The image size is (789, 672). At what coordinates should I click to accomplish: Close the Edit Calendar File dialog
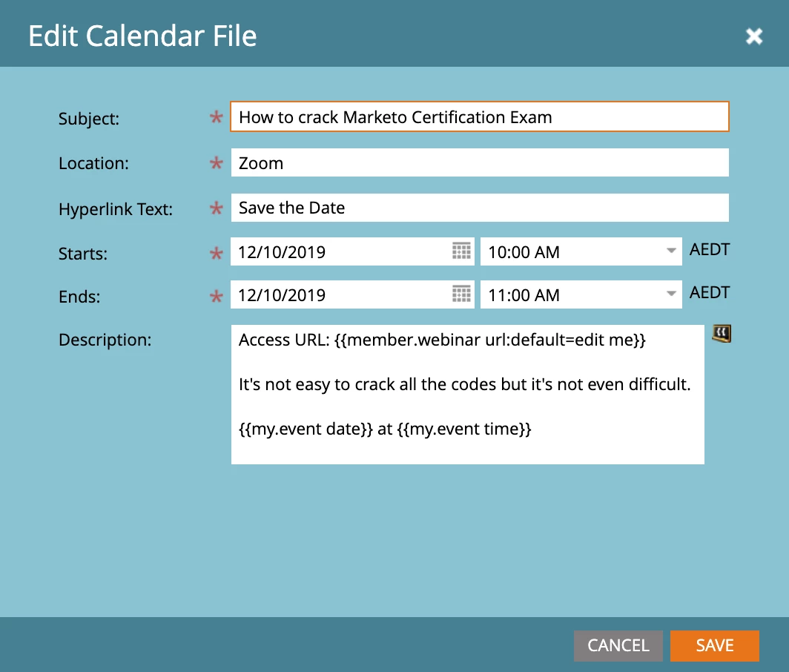[753, 36]
